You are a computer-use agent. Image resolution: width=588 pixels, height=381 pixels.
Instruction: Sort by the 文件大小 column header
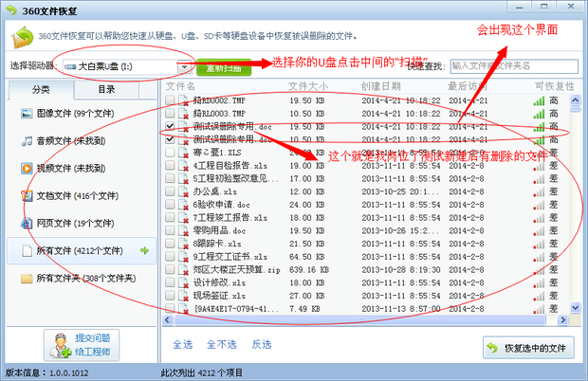tap(308, 86)
